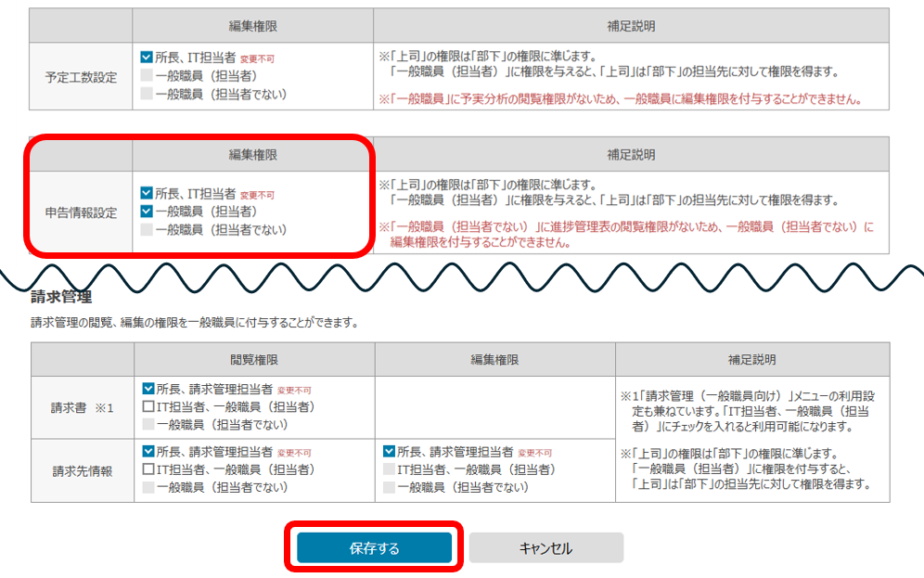Toggle IT担当者、一般職員（担当者） 編集権限 checkbox for 請求先情報
924x578 pixels.
(389, 469)
